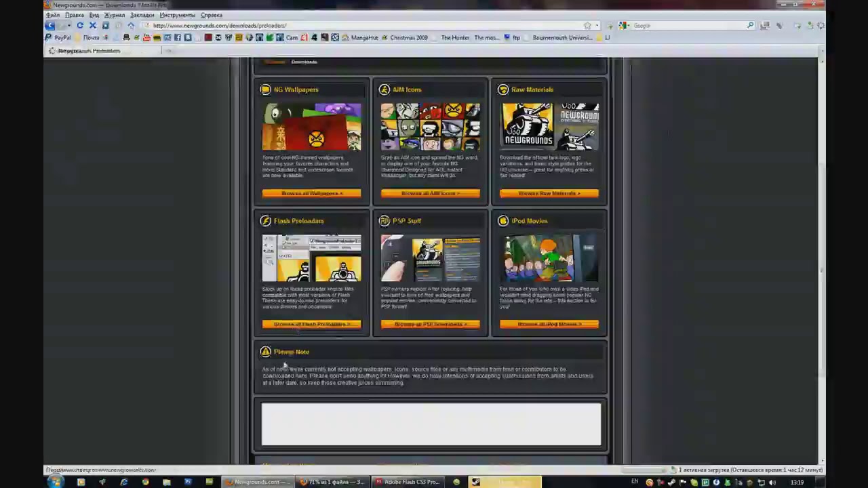The height and width of the screenshot is (488, 868).
Task: Open the MangaHut bookmark
Action: [x=359, y=37]
